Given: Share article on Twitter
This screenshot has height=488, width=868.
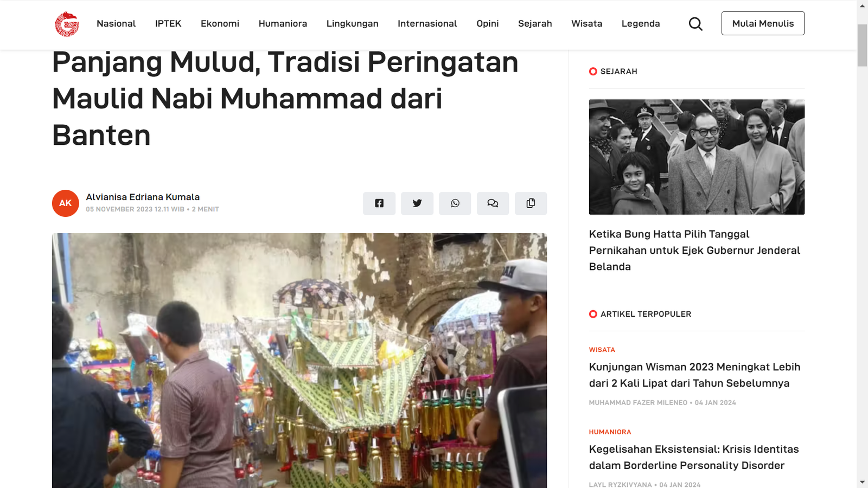Looking at the screenshot, I should click(x=417, y=203).
